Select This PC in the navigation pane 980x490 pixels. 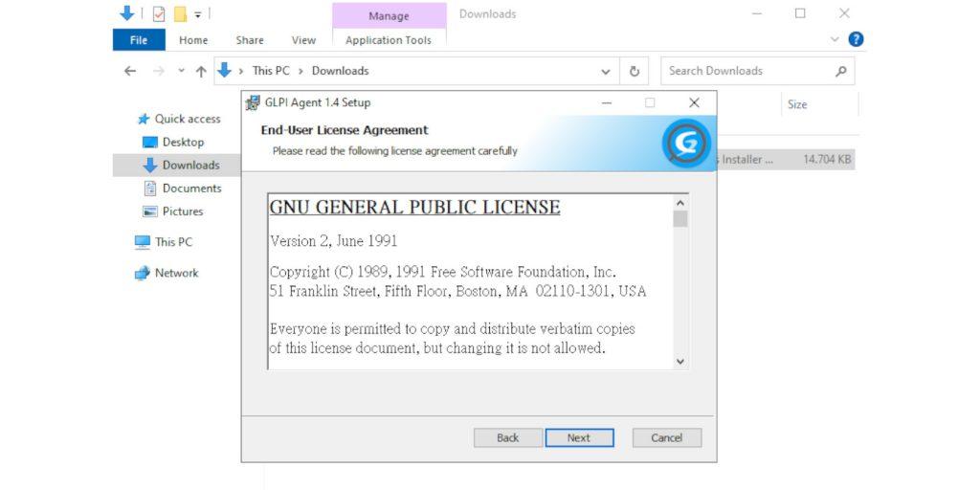[164, 242]
